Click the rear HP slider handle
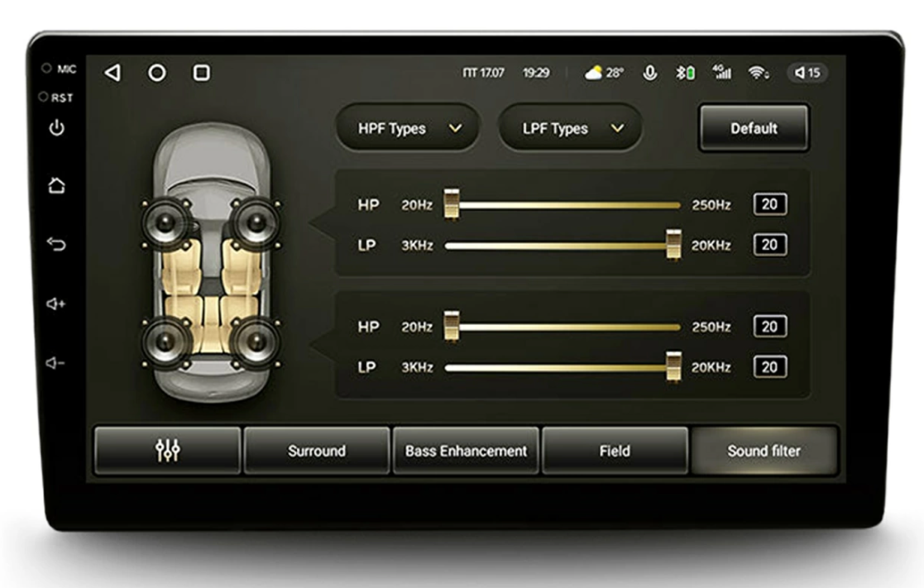The height and width of the screenshot is (588, 924). (452, 327)
